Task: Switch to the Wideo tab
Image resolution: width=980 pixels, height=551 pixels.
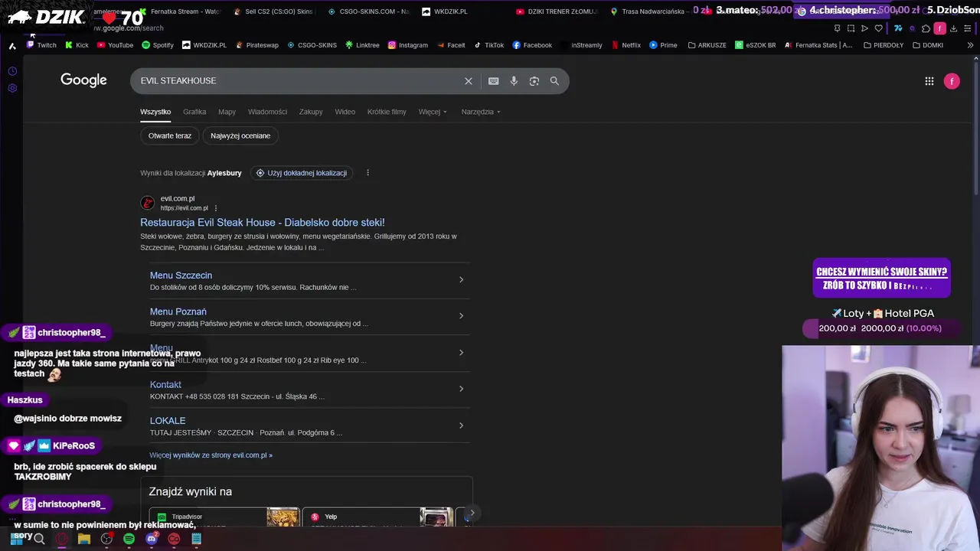Action: click(x=345, y=112)
